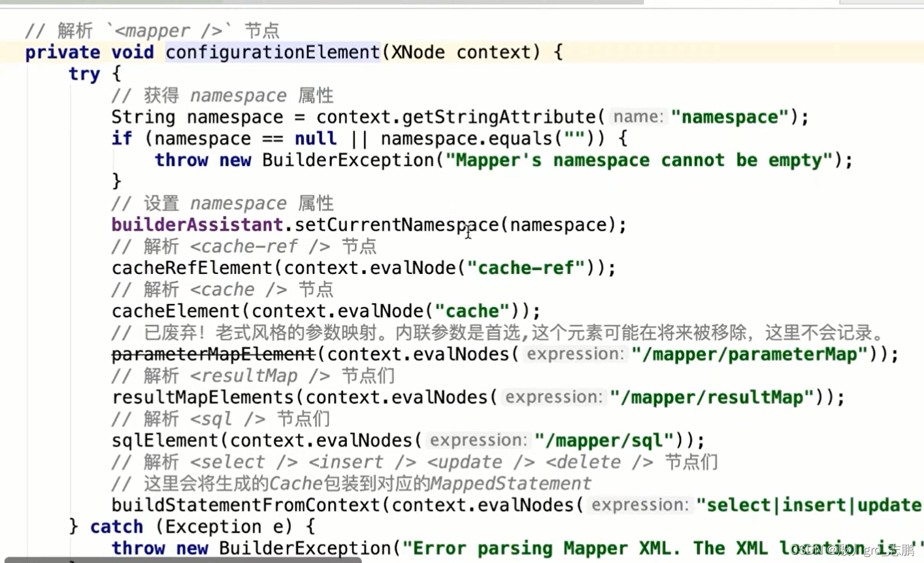Click the comment '// 解析 `<mapper />` 节点'
The height and width of the screenshot is (563, 924).
tap(152, 30)
